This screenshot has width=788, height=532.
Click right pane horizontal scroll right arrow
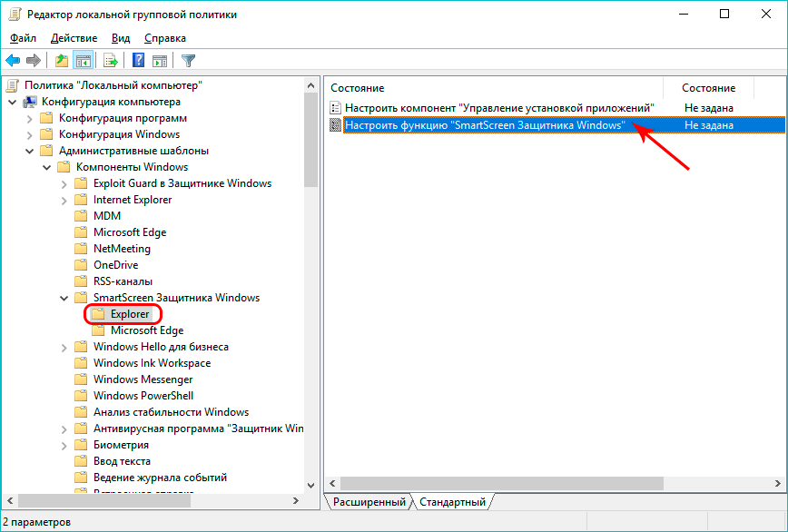coord(777,484)
